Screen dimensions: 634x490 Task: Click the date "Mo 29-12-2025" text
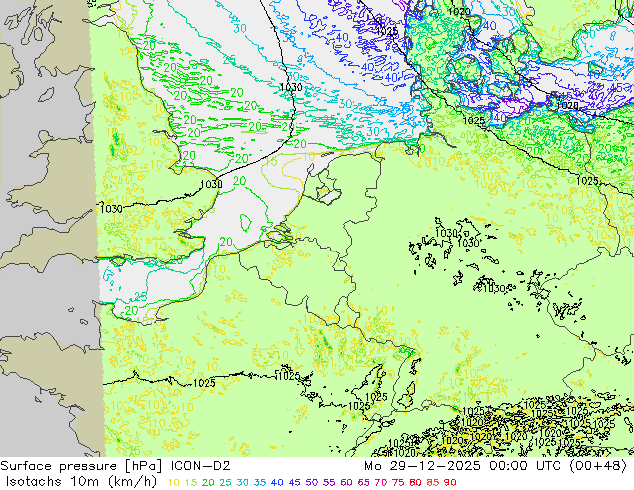(422, 466)
